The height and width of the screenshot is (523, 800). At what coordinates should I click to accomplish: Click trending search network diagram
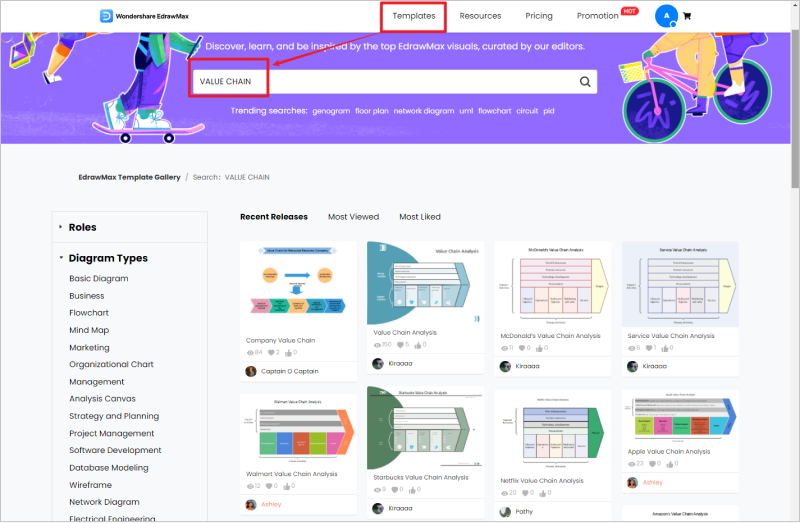click(424, 111)
